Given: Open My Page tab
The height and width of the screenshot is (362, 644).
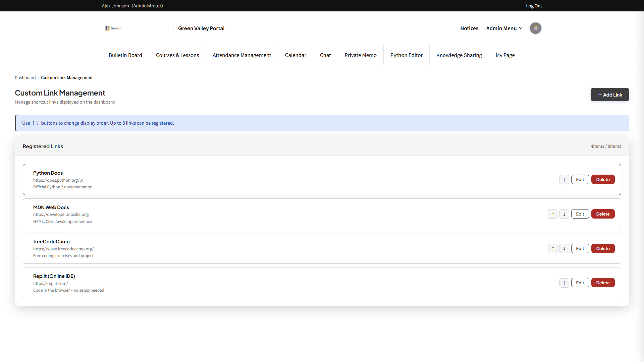Looking at the screenshot, I should coord(505,55).
